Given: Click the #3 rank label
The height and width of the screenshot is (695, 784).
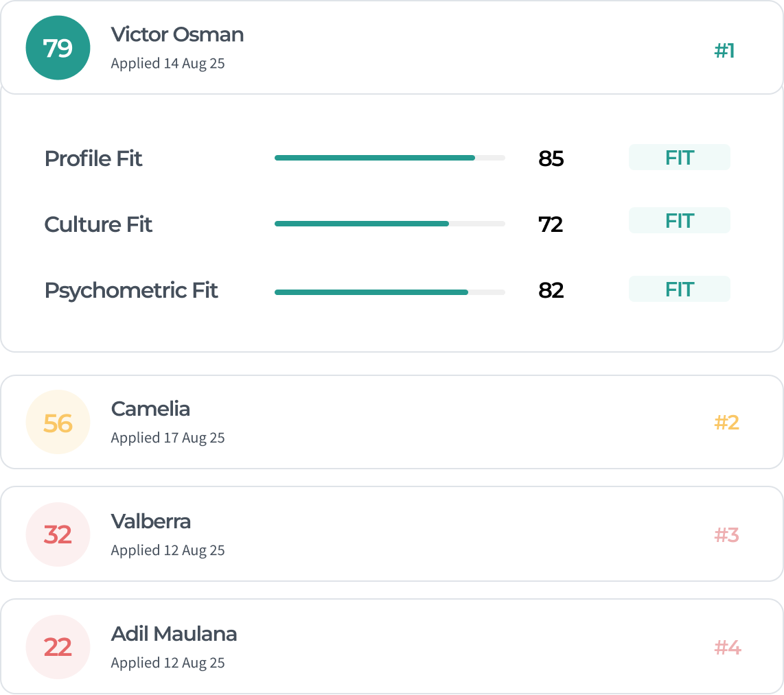Looking at the screenshot, I should [x=726, y=534].
